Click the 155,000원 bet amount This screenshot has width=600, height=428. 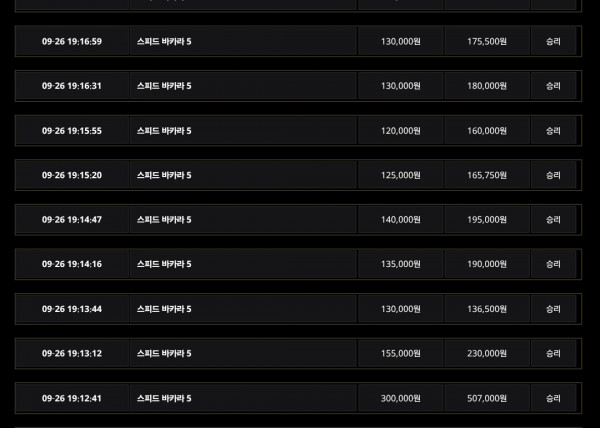click(x=401, y=353)
